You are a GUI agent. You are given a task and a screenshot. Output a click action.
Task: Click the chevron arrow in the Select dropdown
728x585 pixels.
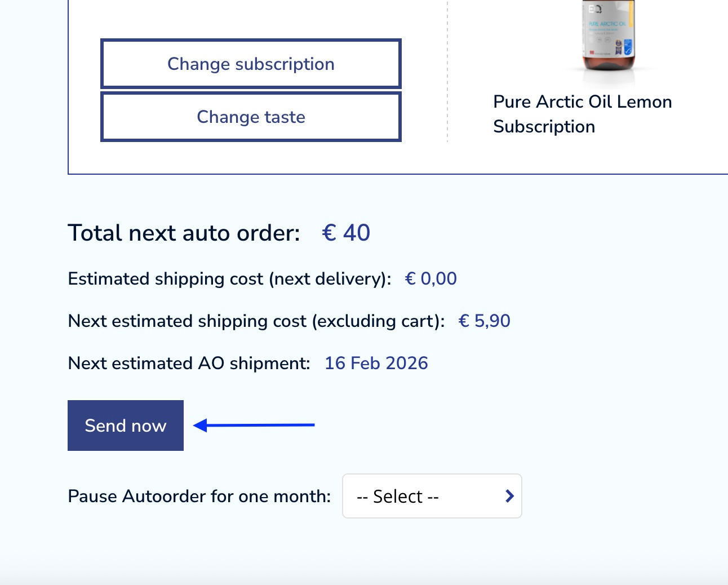[x=509, y=496]
